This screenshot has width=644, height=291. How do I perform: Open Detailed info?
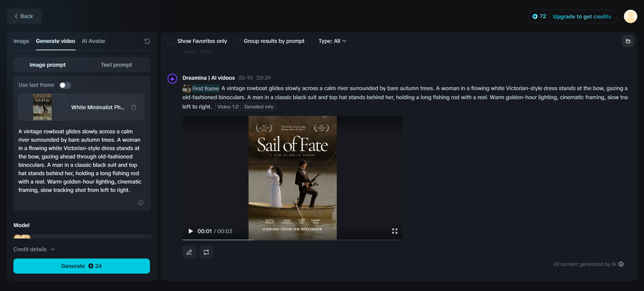click(259, 107)
